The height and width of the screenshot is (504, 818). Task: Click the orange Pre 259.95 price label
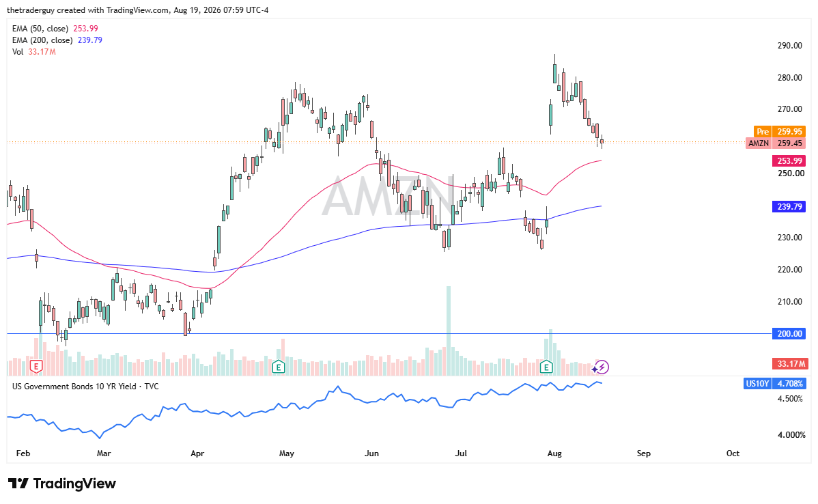[779, 132]
